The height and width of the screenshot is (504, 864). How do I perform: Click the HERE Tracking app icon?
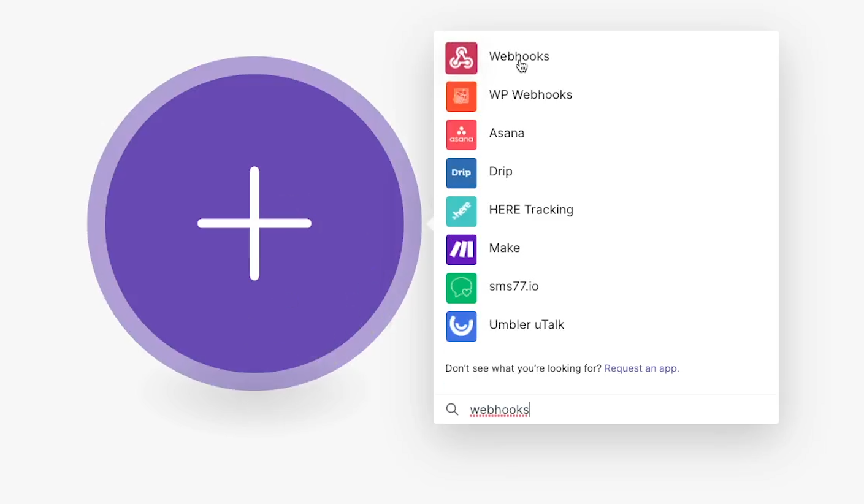click(x=461, y=212)
